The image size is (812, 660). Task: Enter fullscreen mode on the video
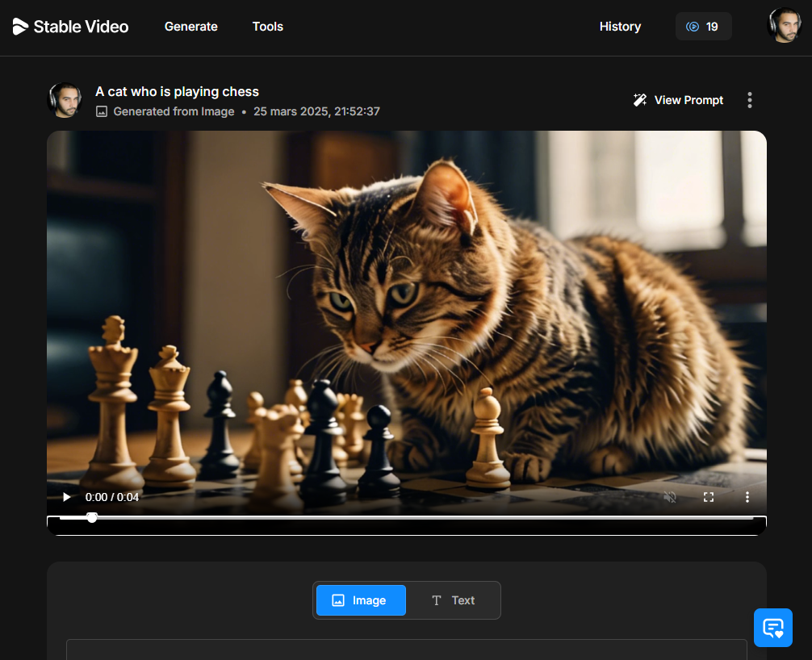(x=709, y=497)
